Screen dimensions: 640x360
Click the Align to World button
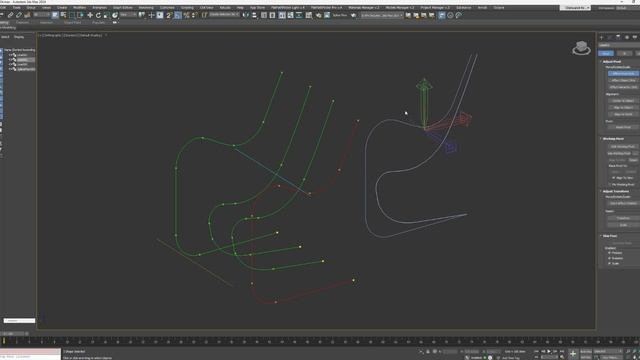[x=624, y=114]
